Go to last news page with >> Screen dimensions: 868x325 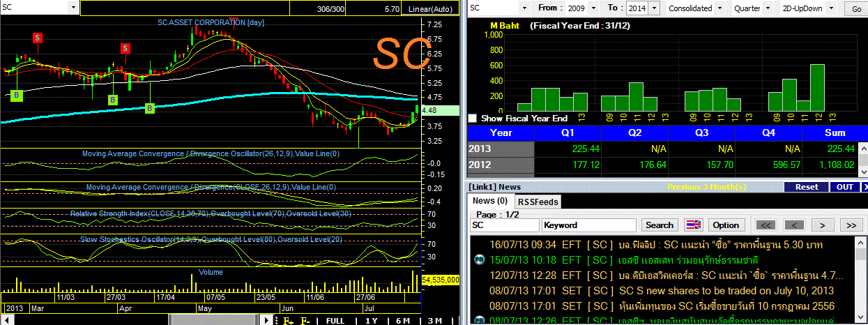pos(851,225)
